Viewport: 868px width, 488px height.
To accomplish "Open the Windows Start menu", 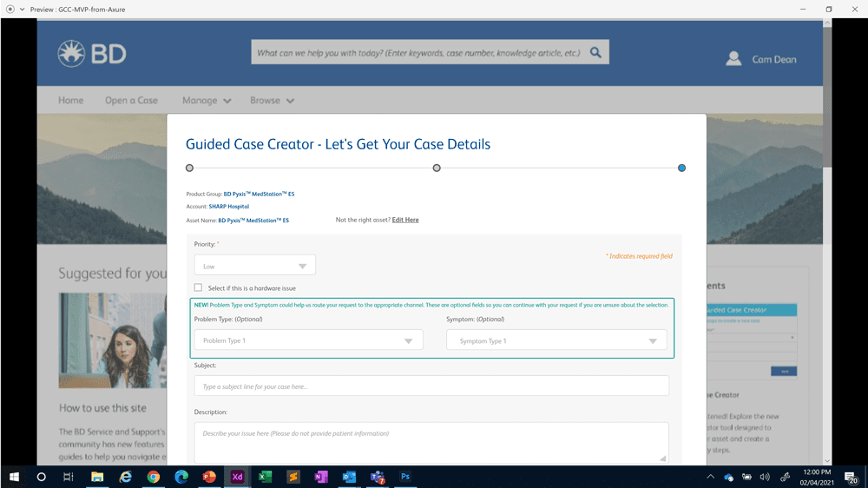I will click(x=14, y=477).
